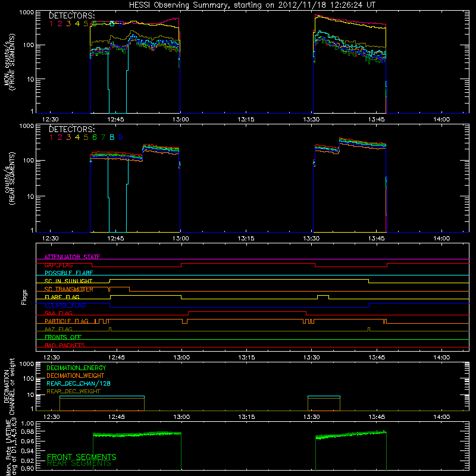Click the ATTENUATOR_STATE flag label
This screenshot has height=476, width=476.
(x=72, y=257)
